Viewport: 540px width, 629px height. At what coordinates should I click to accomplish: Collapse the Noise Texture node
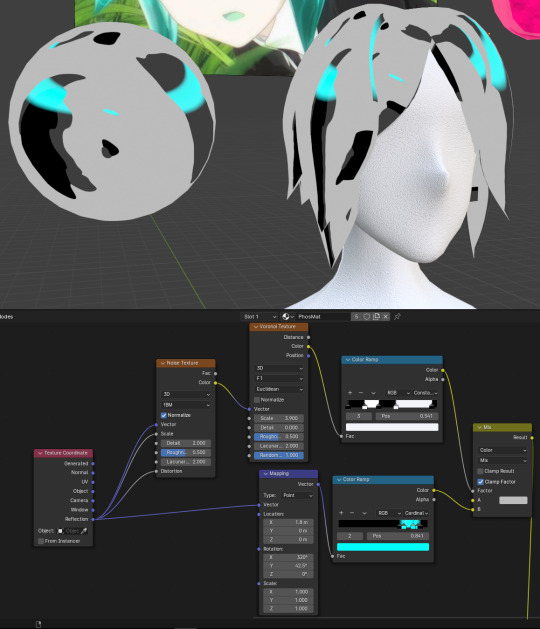162,363
